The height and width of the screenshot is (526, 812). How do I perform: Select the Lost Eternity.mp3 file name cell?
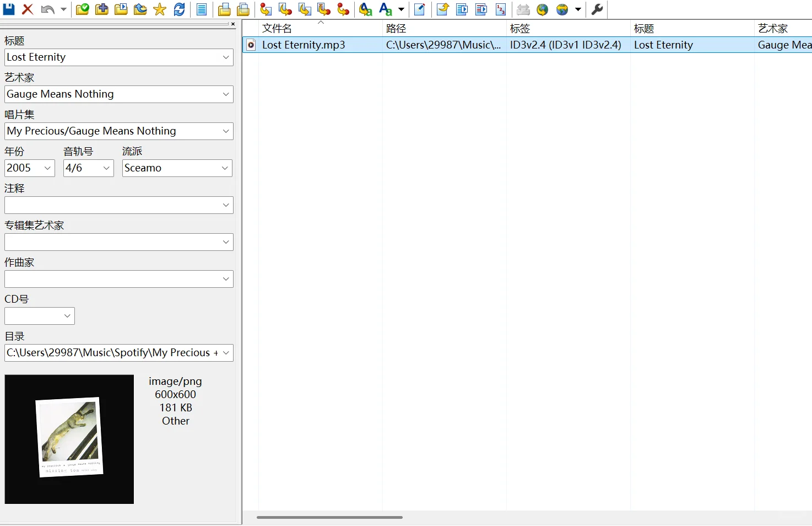[x=304, y=45]
